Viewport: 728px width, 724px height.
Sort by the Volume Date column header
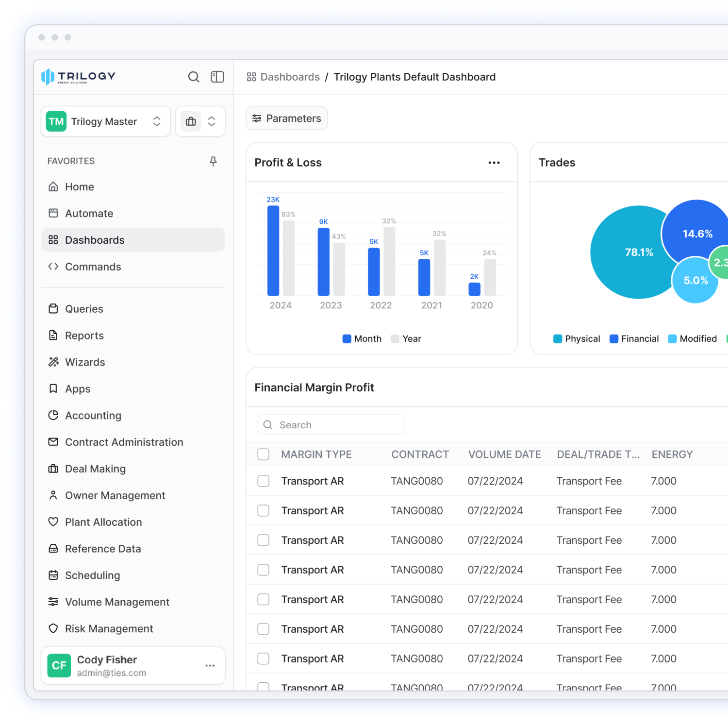pos(504,455)
